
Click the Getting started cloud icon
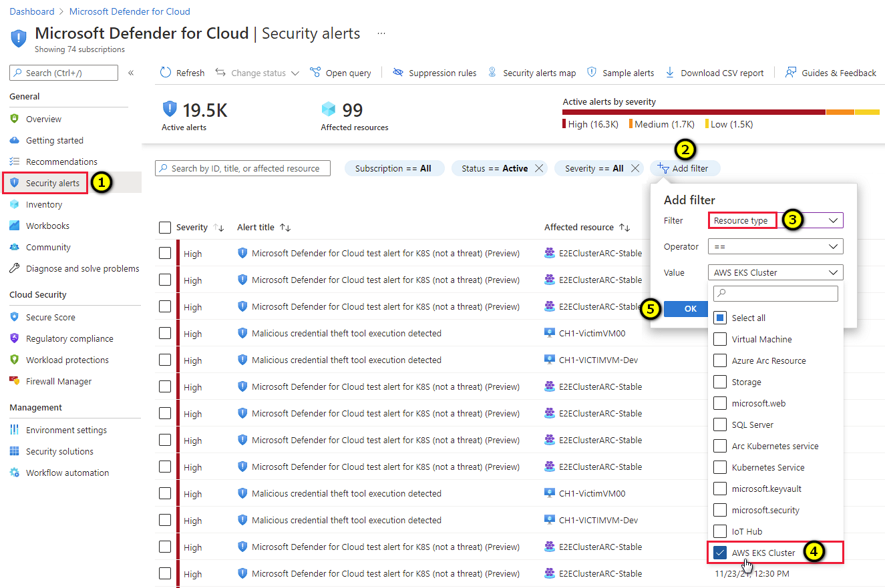(x=15, y=140)
